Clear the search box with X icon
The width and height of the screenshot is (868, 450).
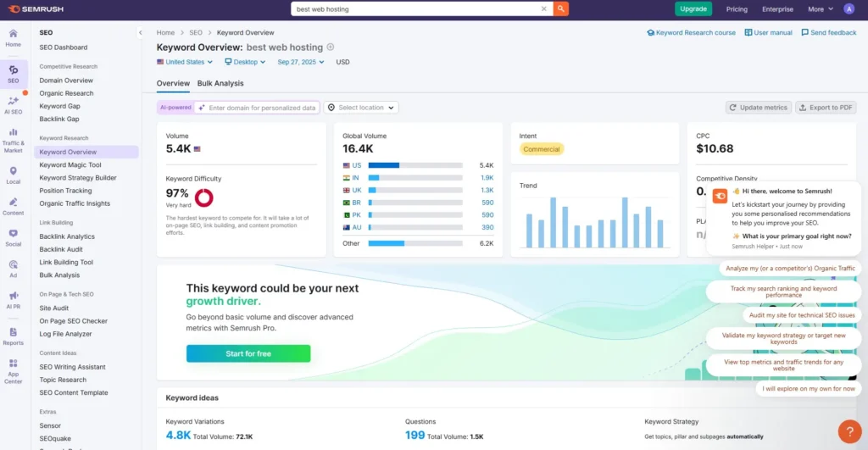[543, 8]
